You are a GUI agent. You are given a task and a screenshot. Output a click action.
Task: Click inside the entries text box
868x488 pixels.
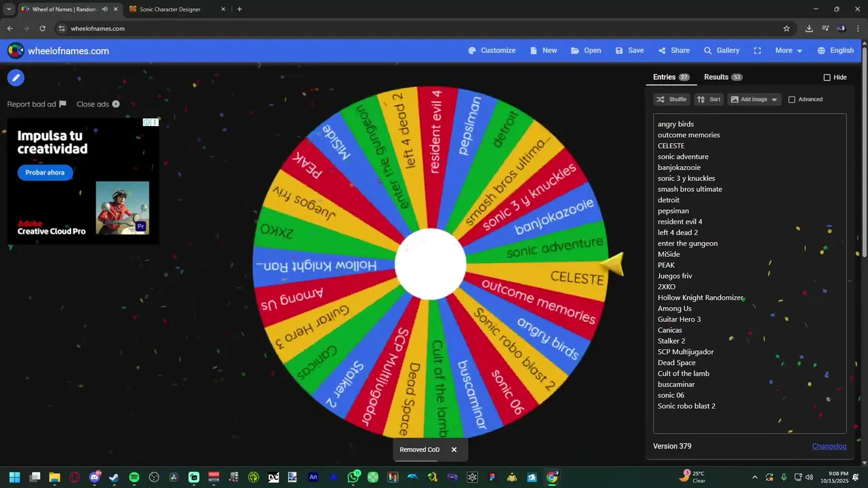coord(749,273)
